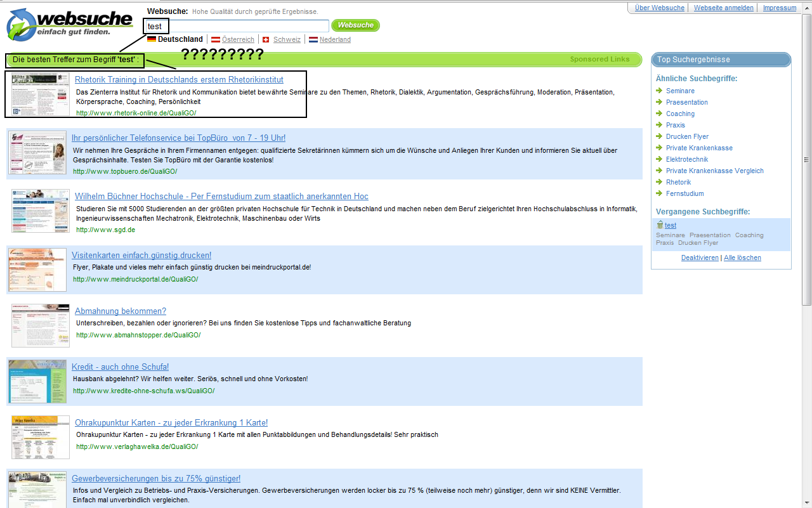The image size is (812, 508).
Task: Click the vertical scrollbar down arrow
Action: (x=807, y=503)
